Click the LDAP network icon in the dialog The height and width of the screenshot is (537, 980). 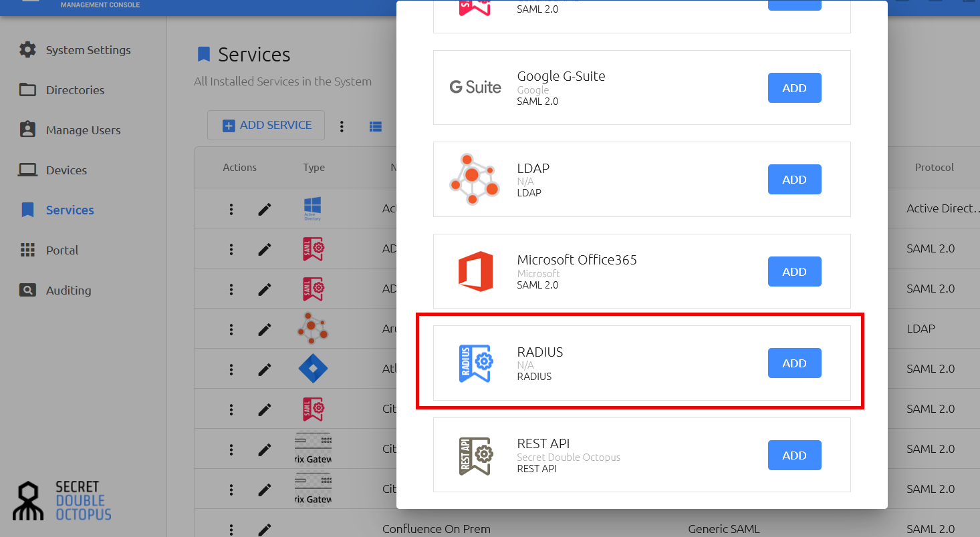(x=474, y=179)
